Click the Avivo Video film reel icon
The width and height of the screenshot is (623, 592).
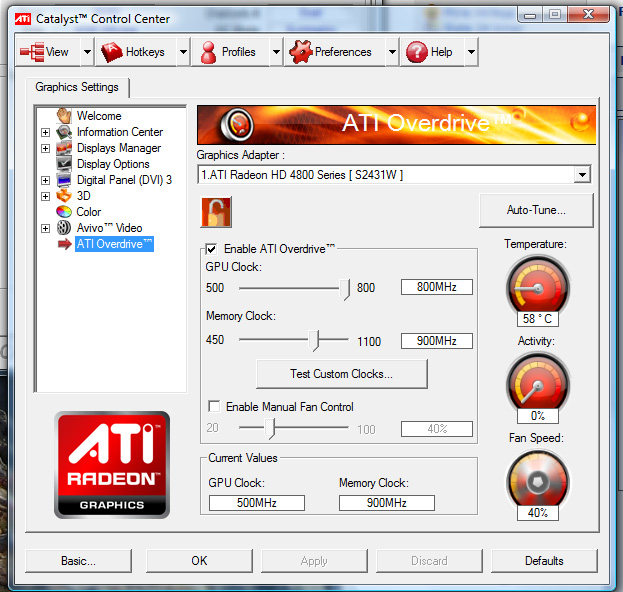(x=64, y=228)
